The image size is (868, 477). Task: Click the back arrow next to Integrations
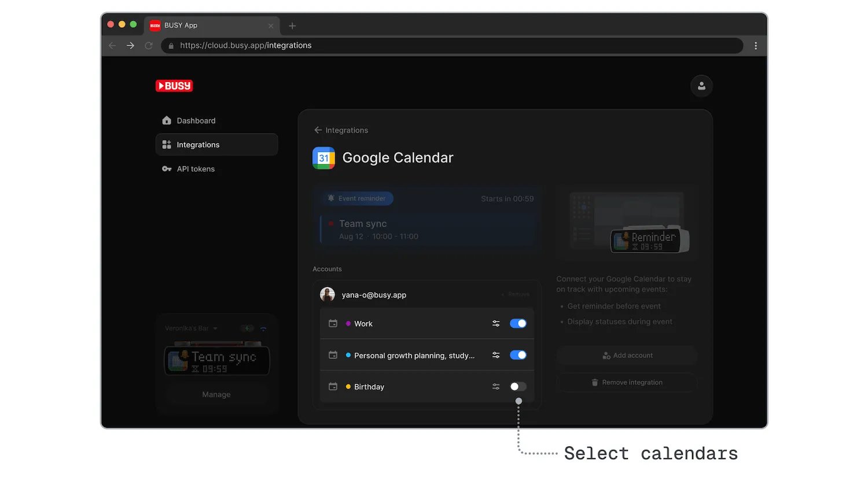(x=318, y=130)
